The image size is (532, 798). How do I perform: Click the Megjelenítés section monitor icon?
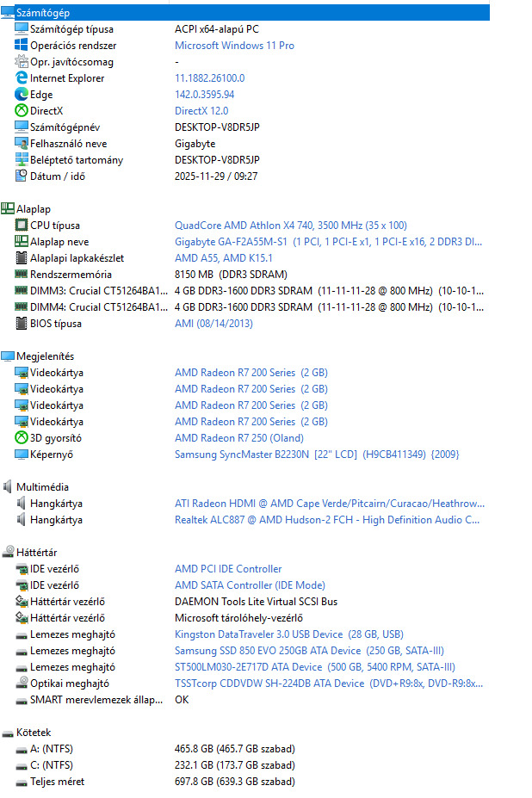(x=8, y=356)
